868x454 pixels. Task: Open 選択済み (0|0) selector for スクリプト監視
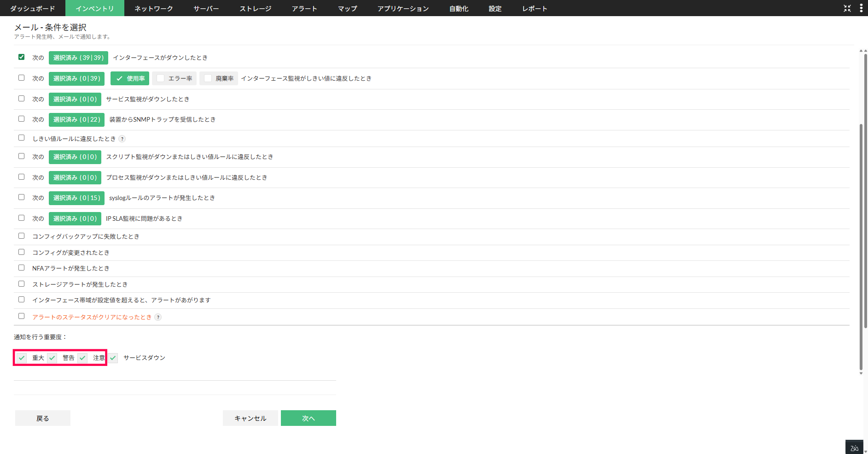pyautogui.click(x=75, y=157)
